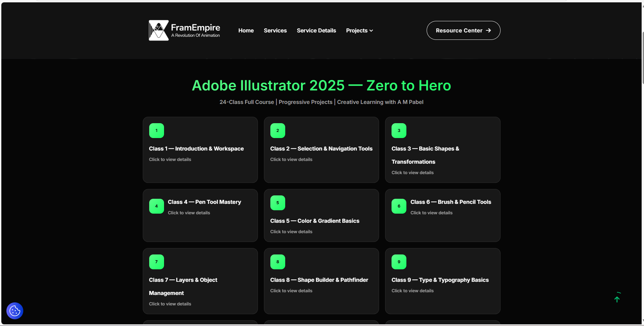Click the green number 2 badge
Image resolution: width=644 pixels, height=326 pixels.
point(278,131)
